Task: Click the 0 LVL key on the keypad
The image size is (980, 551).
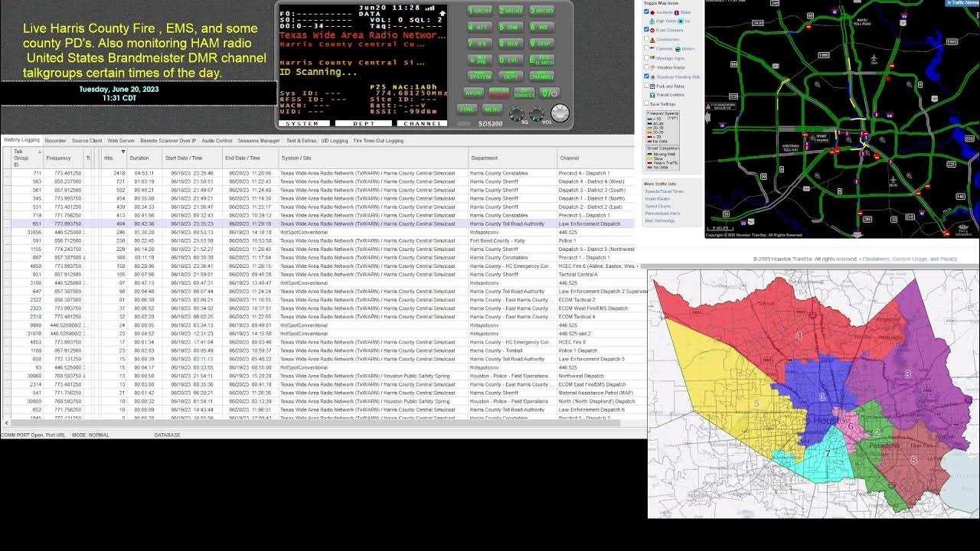Action: point(511,60)
